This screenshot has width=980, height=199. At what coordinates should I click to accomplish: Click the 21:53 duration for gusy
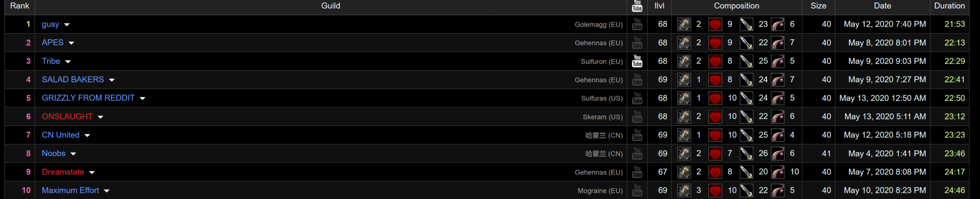click(x=954, y=24)
